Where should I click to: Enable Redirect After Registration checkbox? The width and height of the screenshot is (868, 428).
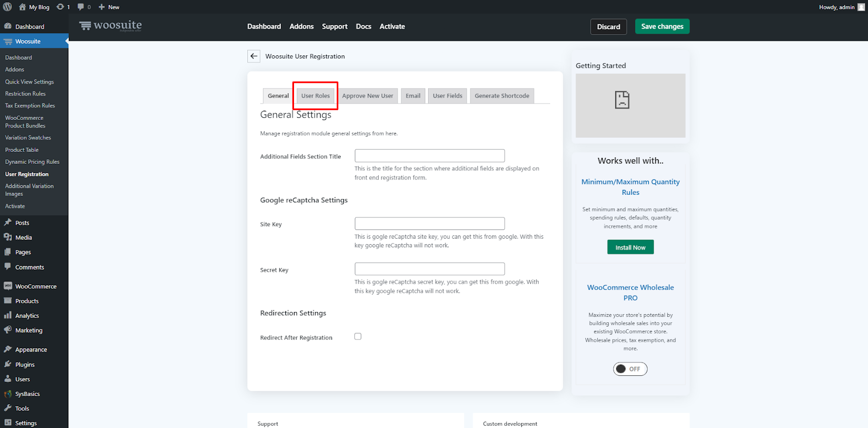pyautogui.click(x=358, y=336)
